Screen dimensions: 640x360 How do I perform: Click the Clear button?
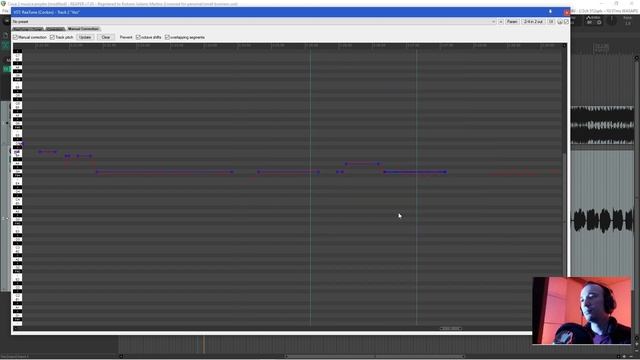tap(106, 37)
